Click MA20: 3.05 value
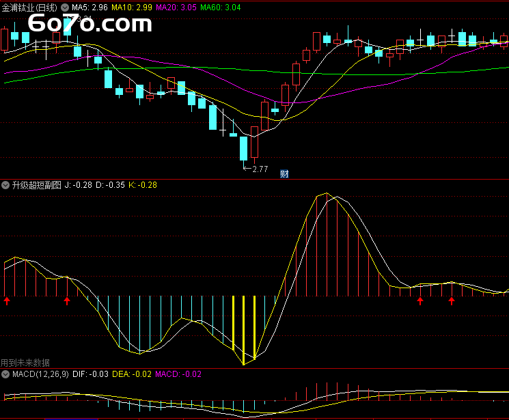509x420 pixels. [x=176, y=7]
